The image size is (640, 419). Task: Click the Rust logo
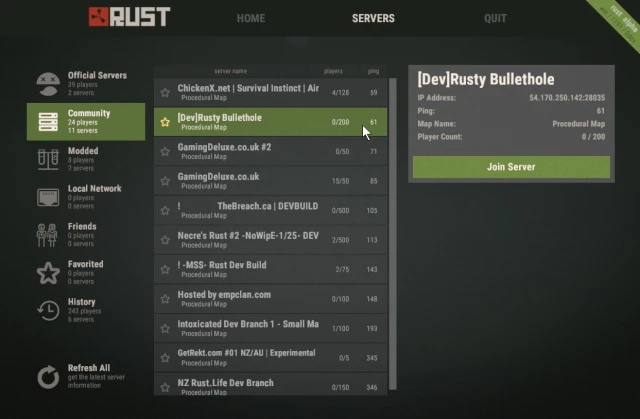tap(129, 17)
